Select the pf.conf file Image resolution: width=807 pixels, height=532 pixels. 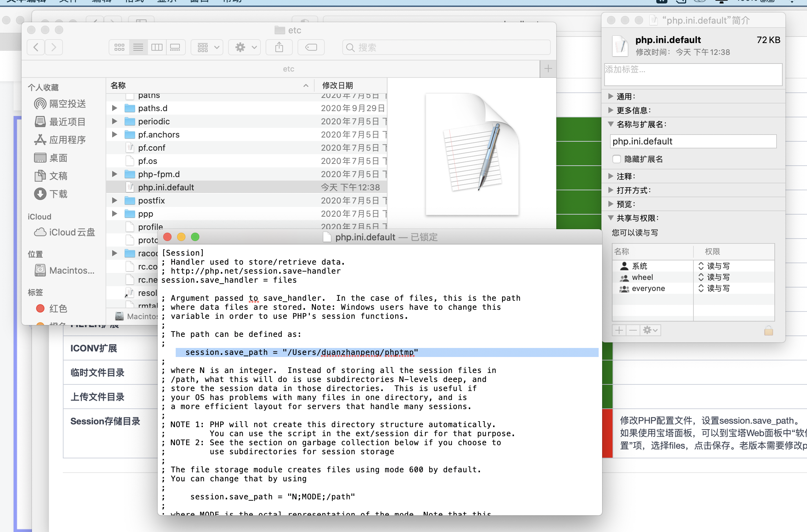tap(247, 148)
